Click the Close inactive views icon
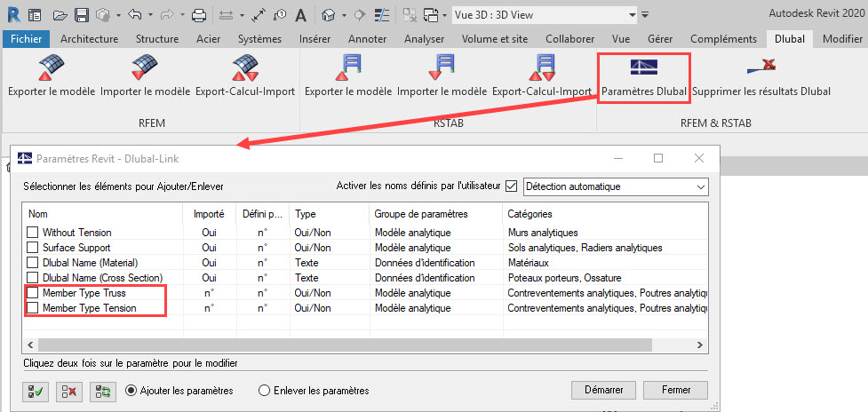 (409, 15)
